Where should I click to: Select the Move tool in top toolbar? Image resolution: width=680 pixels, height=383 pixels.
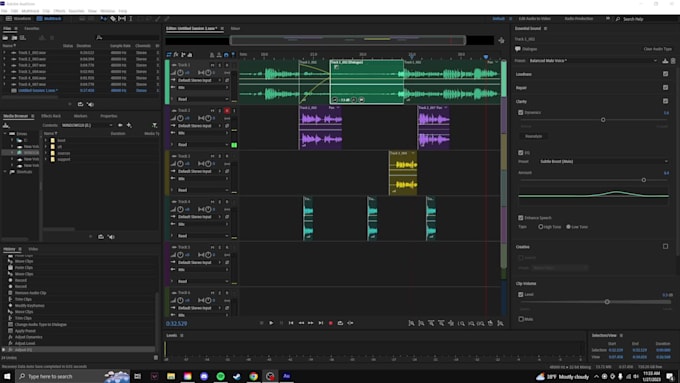click(104, 19)
